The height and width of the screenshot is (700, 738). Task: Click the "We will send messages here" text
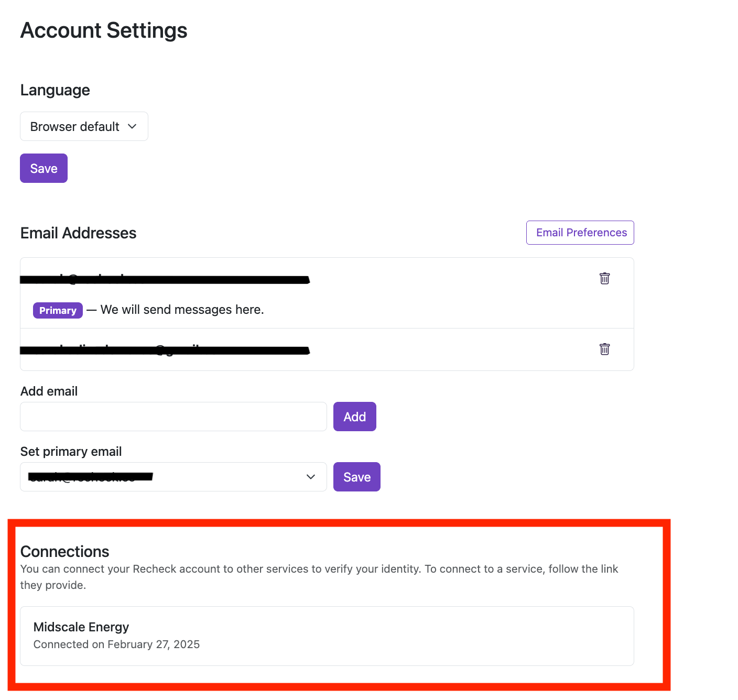[182, 310]
